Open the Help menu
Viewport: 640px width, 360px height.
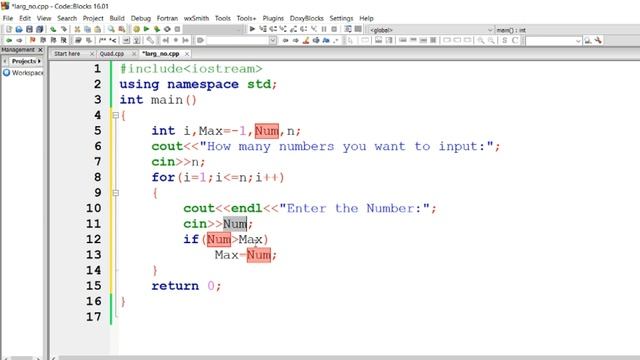(366, 18)
